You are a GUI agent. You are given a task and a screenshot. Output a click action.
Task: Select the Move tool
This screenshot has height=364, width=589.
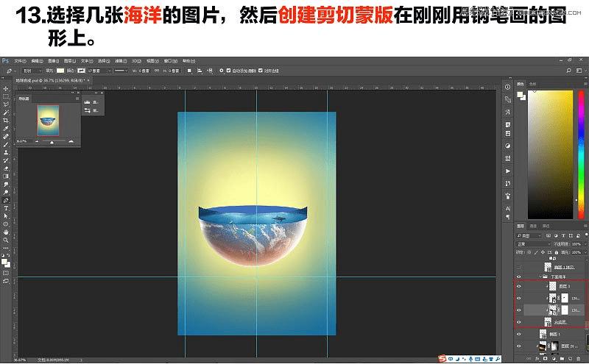coord(6,88)
